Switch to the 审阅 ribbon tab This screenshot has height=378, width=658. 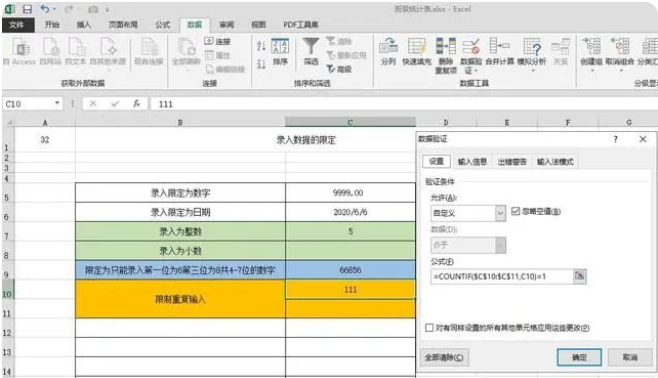(x=227, y=25)
